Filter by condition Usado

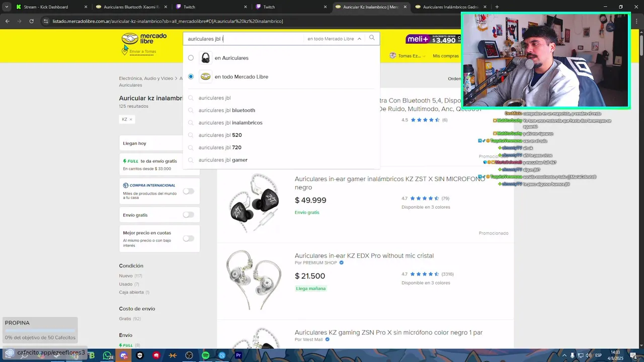click(126, 284)
